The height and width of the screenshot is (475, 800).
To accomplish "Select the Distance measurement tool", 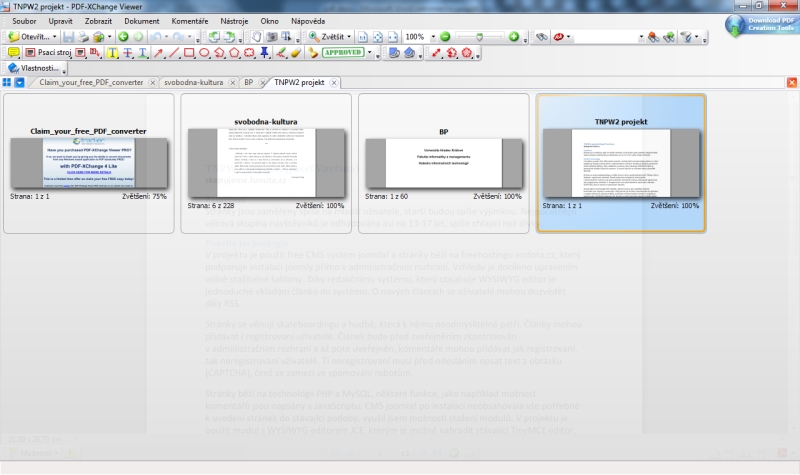I will tap(436, 53).
